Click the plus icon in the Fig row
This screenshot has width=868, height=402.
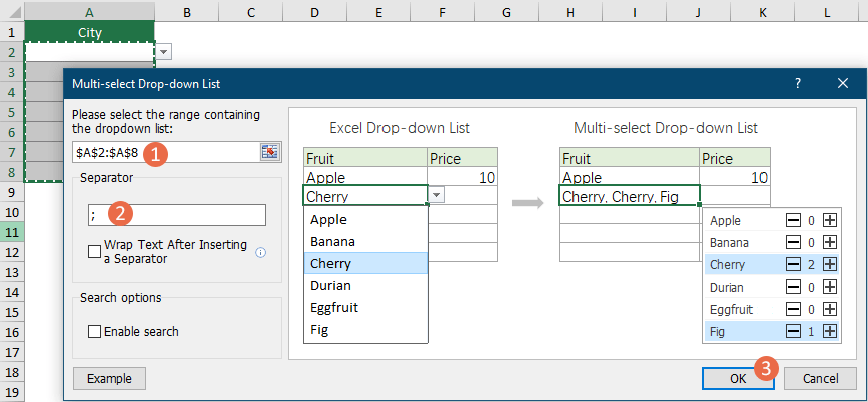tap(829, 332)
